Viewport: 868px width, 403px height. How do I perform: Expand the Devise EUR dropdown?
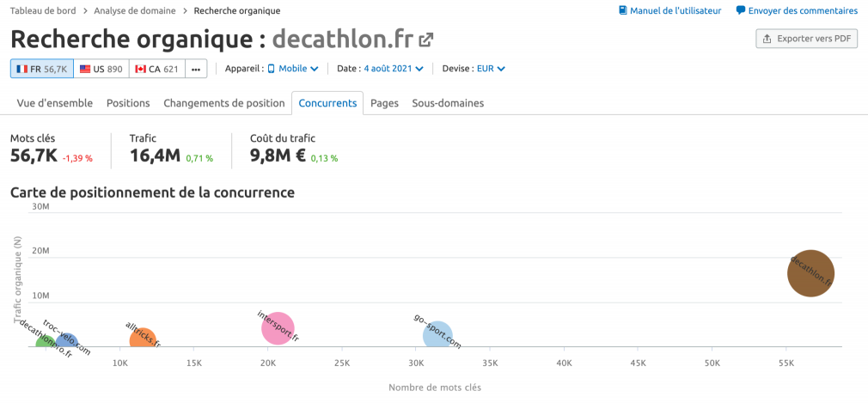(491, 69)
